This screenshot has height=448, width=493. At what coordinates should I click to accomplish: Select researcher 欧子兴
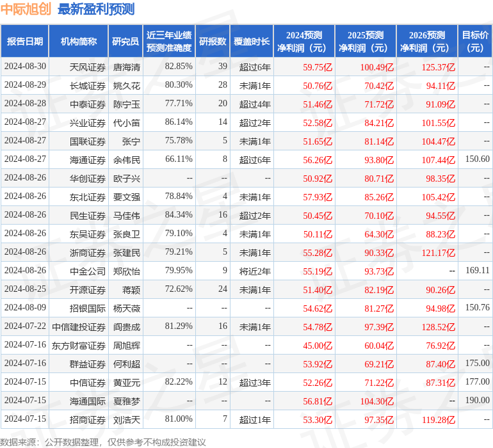pos(127,179)
